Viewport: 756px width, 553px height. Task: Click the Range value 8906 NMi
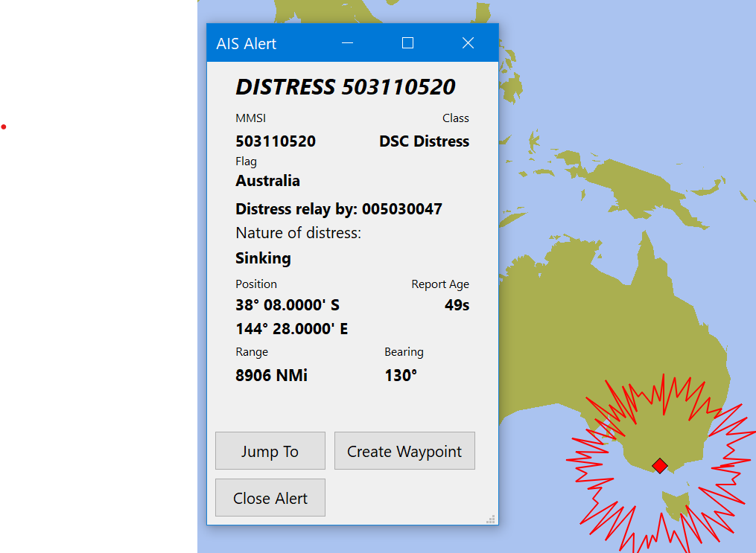(x=271, y=375)
